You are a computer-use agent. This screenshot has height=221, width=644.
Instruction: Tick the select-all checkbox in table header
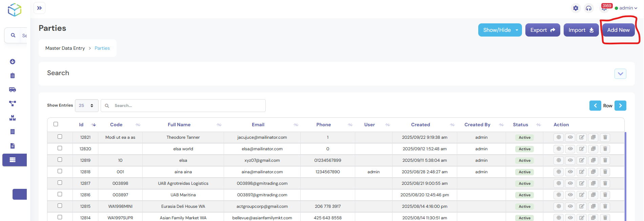coord(56,124)
